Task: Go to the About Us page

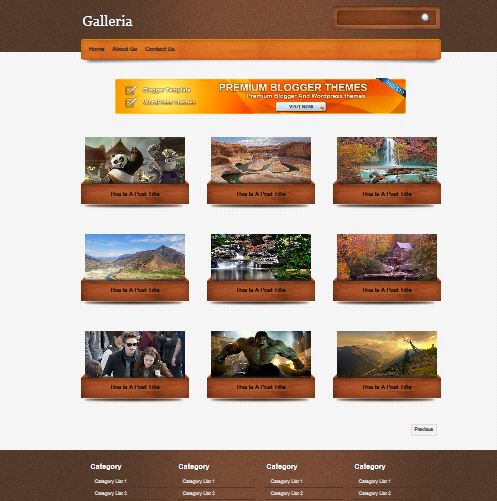Action: pos(125,49)
